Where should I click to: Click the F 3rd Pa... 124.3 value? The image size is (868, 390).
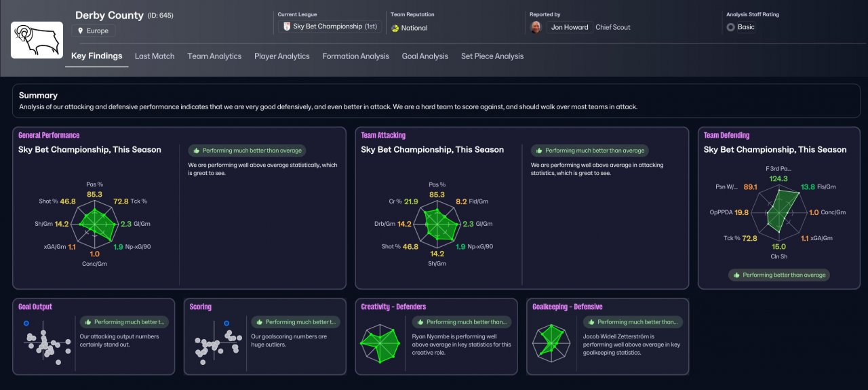coord(778,179)
